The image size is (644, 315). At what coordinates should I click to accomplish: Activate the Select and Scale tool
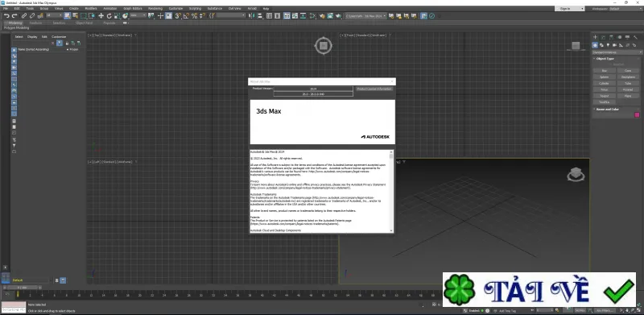[117, 15]
